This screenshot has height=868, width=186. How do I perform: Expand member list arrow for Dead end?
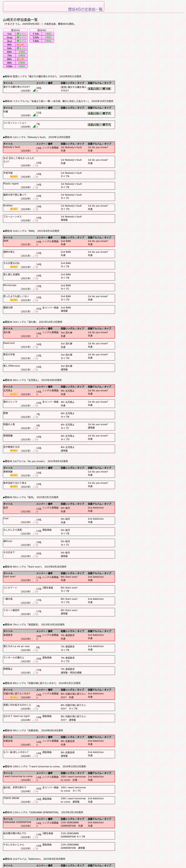tap(37, 347)
